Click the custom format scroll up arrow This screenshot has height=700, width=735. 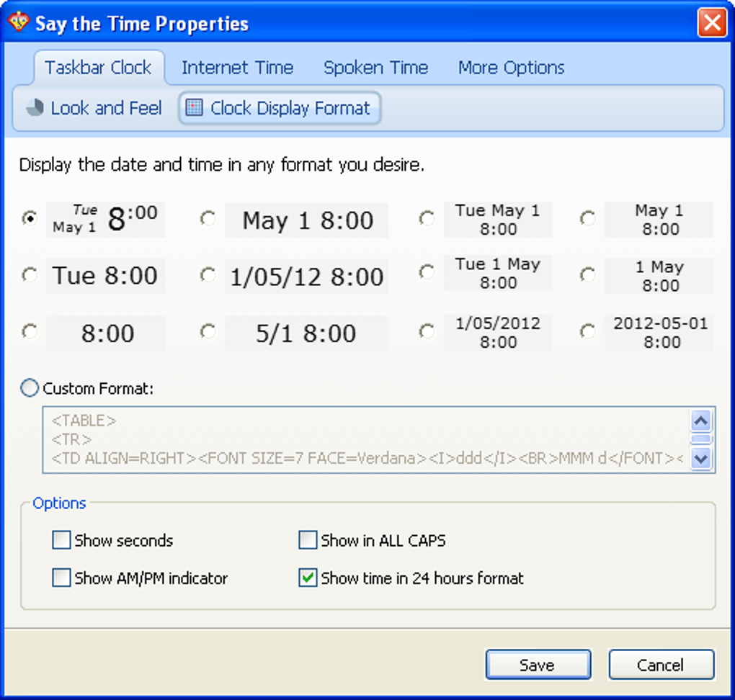coord(701,421)
